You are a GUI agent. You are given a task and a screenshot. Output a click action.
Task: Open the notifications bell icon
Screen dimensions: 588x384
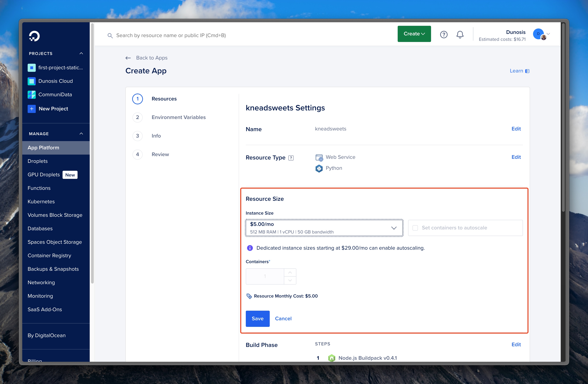point(460,34)
